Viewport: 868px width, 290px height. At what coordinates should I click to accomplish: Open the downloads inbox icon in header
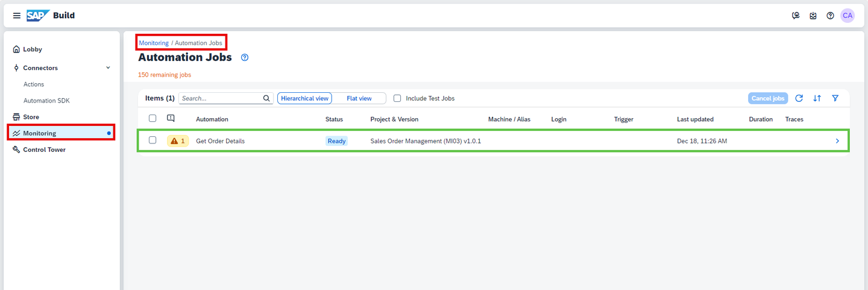click(813, 16)
